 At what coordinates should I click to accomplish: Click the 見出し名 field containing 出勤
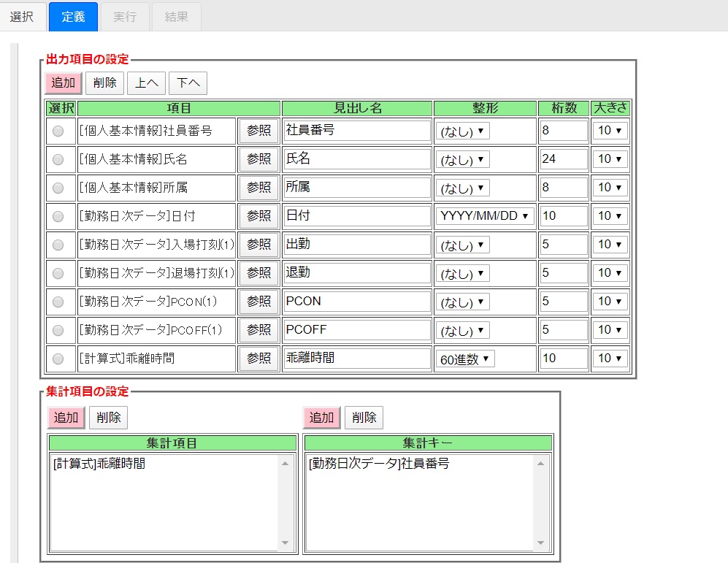click(356, 245)
